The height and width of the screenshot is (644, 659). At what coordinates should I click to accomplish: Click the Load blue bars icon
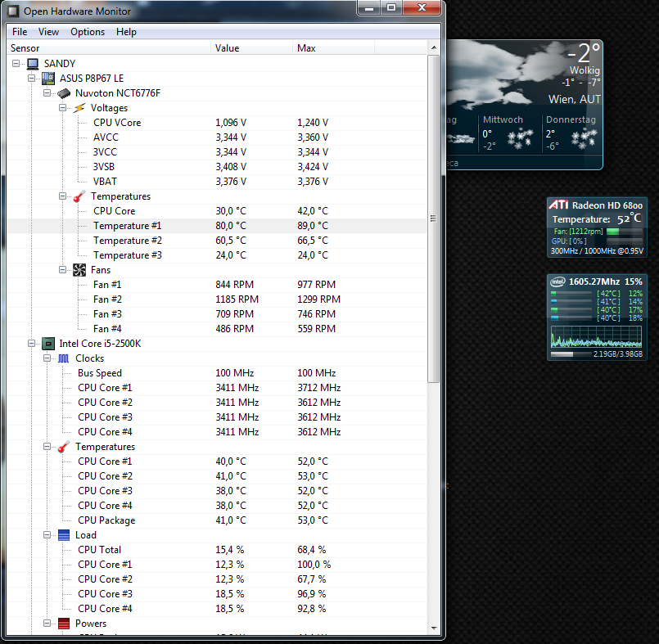64,535
